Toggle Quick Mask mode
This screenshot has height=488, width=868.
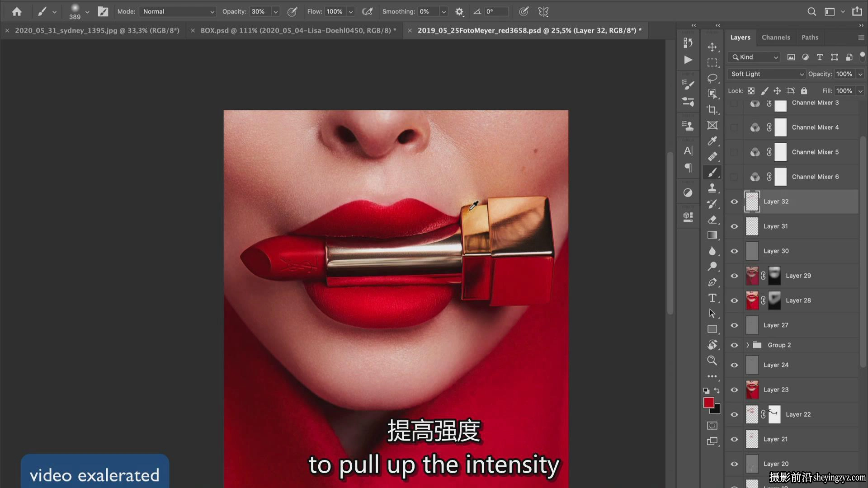click(712, 426)
